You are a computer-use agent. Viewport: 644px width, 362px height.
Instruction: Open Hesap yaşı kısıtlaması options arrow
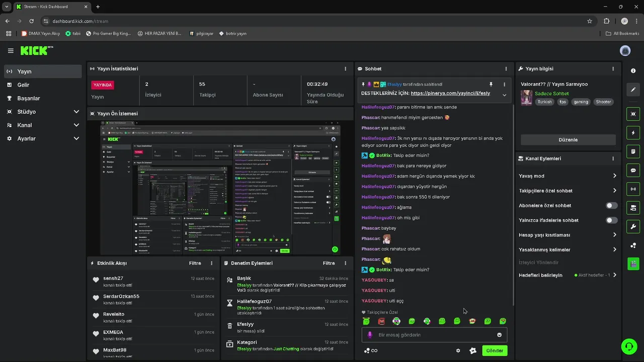615,235
